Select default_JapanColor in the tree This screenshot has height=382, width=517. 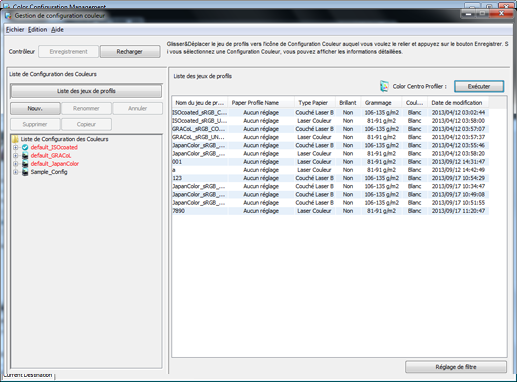[55, 164]
